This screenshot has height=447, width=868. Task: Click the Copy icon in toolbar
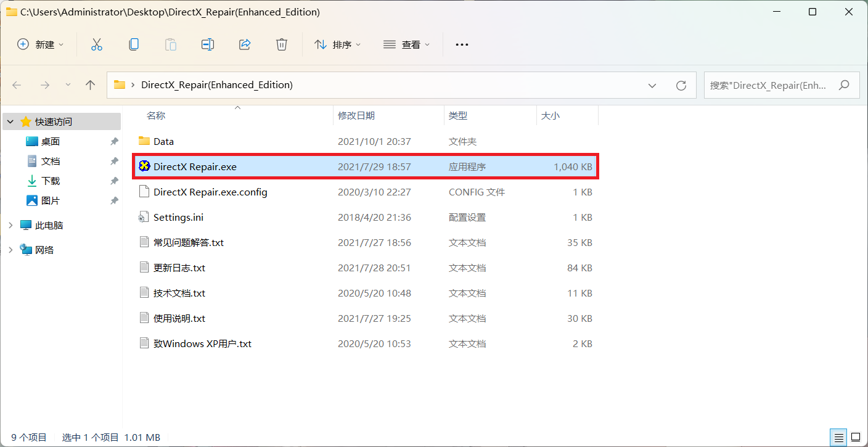(134, 44)
